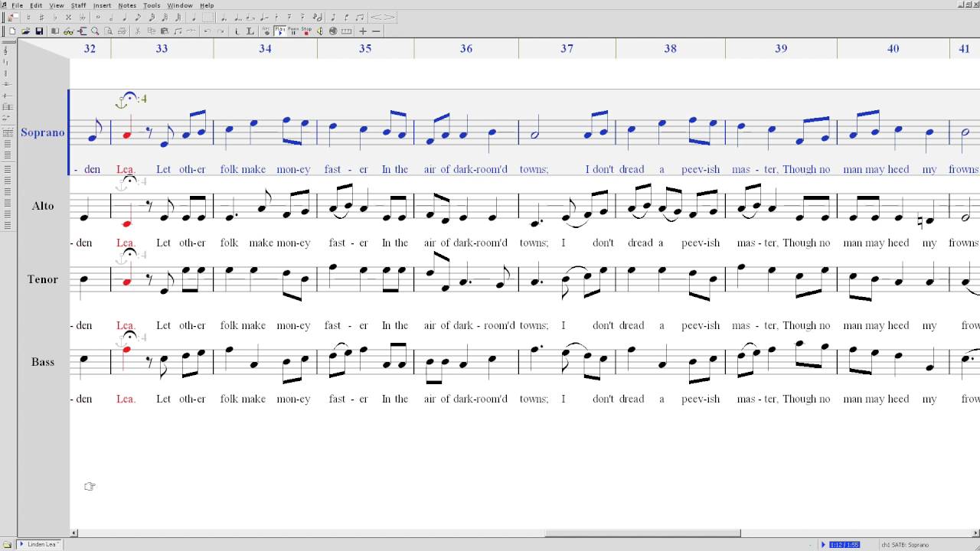
Task: Select the sixteenth note duration
Action: point(152,17)
